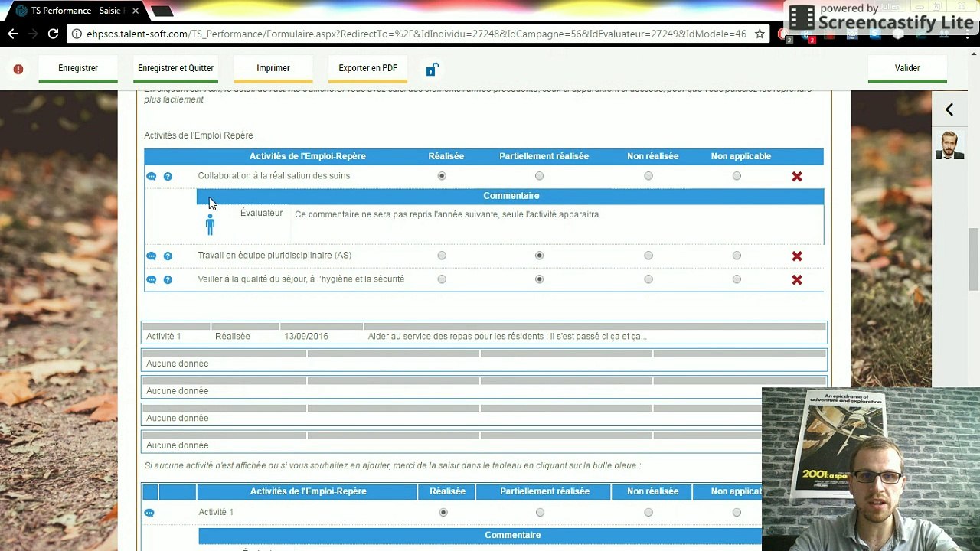The image size is (980, 551).
Task: Select Réalisée for Travail en équipe pluridisciplinaire
Action: (x=442, y=256)
